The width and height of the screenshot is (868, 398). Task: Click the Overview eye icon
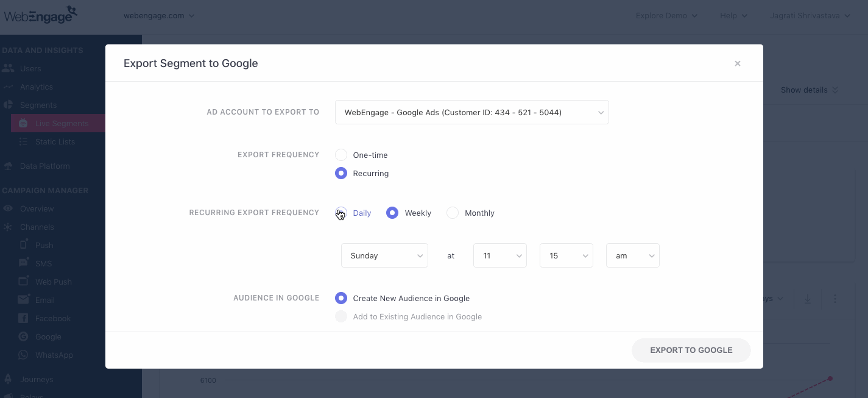(x=8, y=208)
